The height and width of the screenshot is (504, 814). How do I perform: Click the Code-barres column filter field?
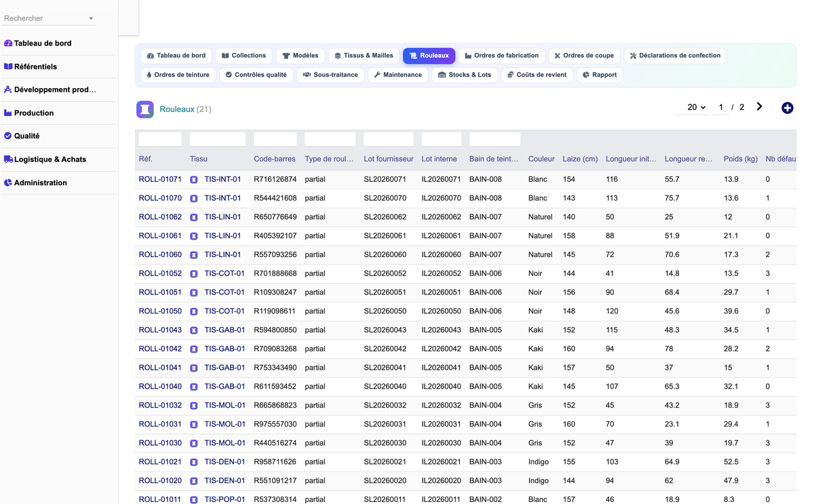point(275,139)
